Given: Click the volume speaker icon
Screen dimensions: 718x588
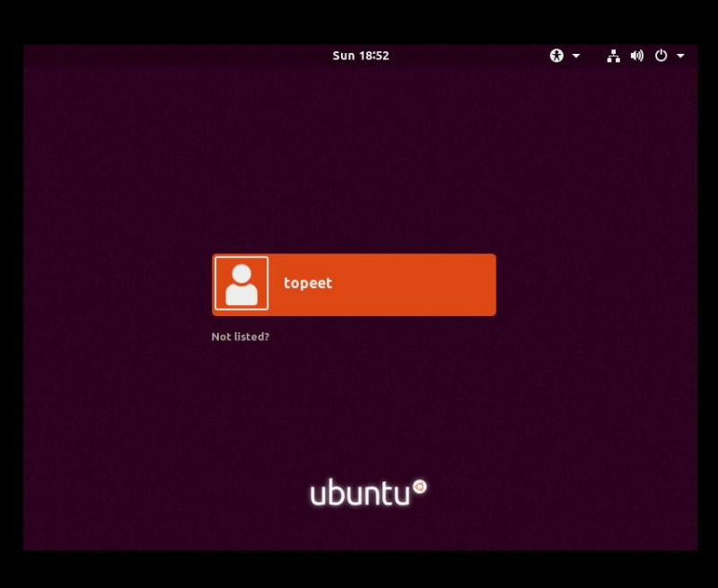Looking at the screenshot, I should pos(637,56).
